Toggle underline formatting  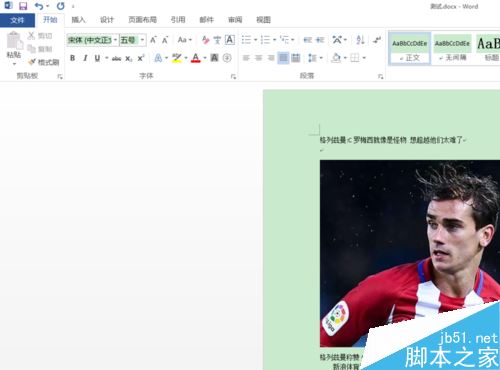(x=97, y=58)
